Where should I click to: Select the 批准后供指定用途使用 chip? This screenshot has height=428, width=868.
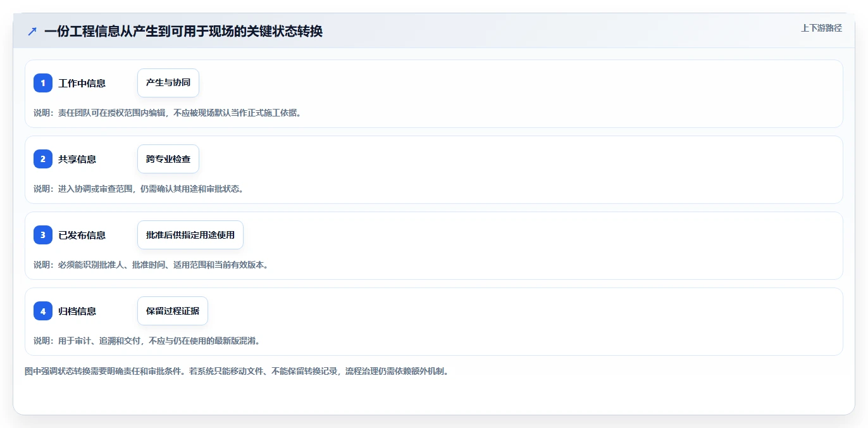tap(190, 235)
